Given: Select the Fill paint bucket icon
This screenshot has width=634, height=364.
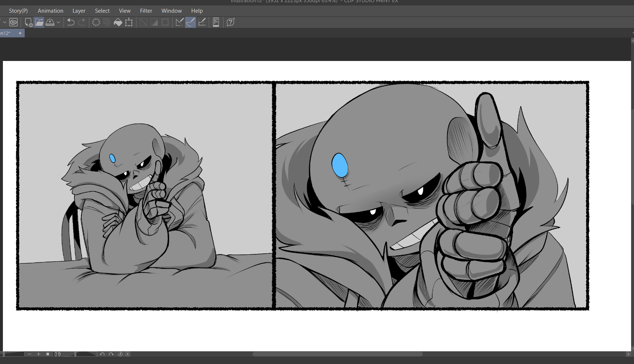Looking at the screenshot, I should coord(118,23).
